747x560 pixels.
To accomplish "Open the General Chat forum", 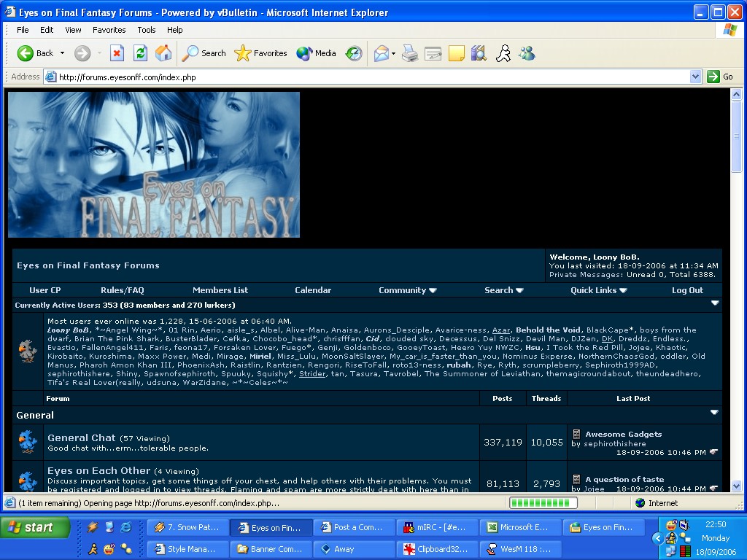I will pos(82,437).
